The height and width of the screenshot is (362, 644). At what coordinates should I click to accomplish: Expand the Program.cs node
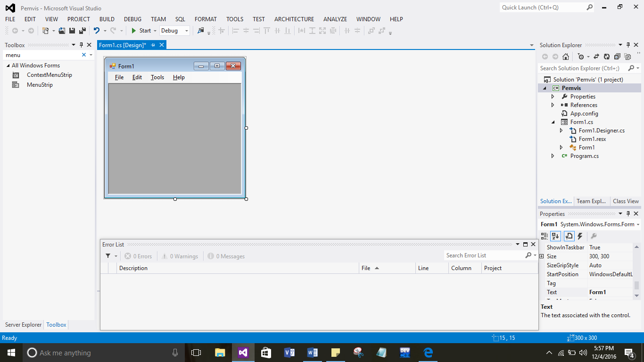(x=553, y=156)
